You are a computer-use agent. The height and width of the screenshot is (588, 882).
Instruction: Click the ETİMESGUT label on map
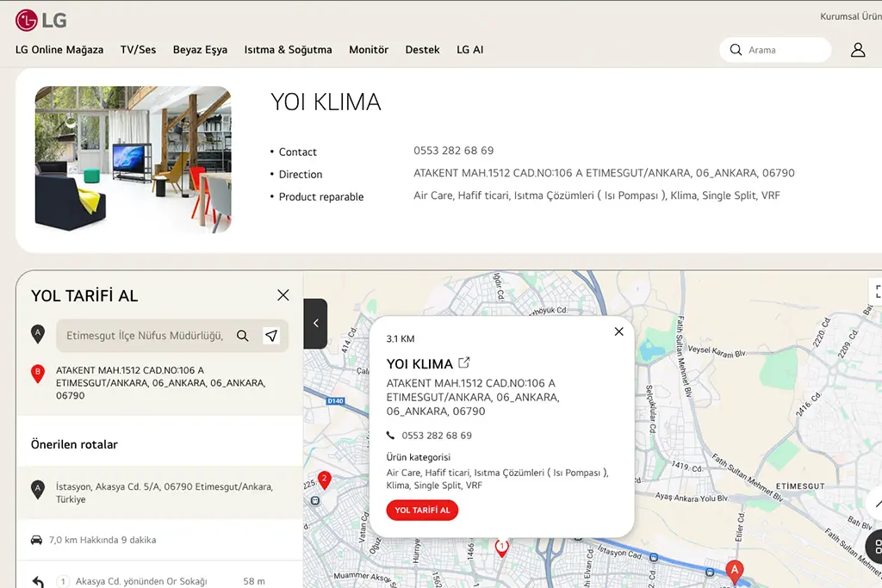800,486
